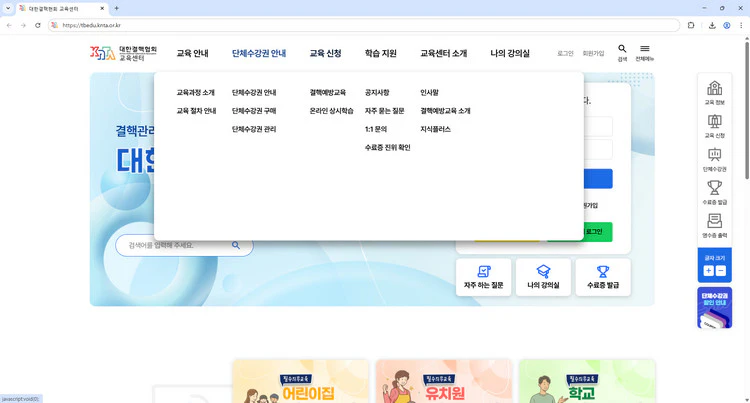Click the 회원가입 link in header

tap(593, 53)
